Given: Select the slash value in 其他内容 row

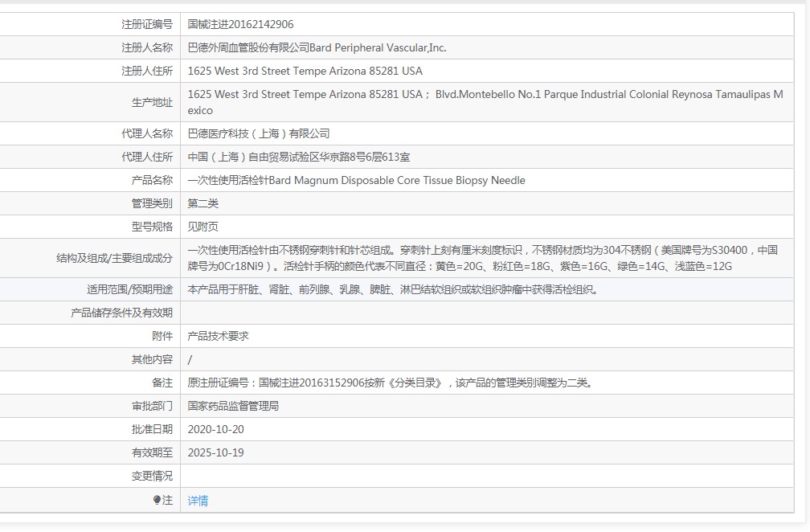Looking at the screenshot, I should tap(190, 359).
